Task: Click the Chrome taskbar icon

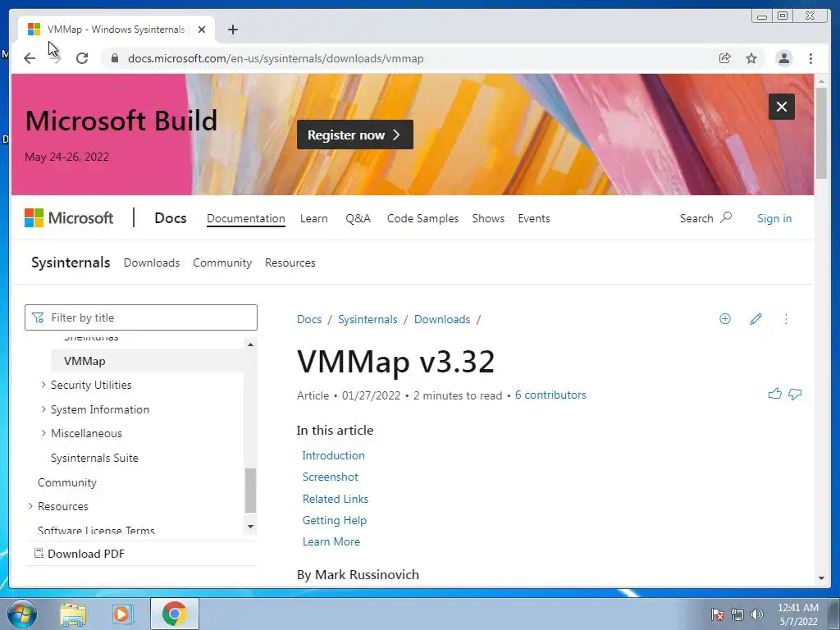Action: pos(174,614)
